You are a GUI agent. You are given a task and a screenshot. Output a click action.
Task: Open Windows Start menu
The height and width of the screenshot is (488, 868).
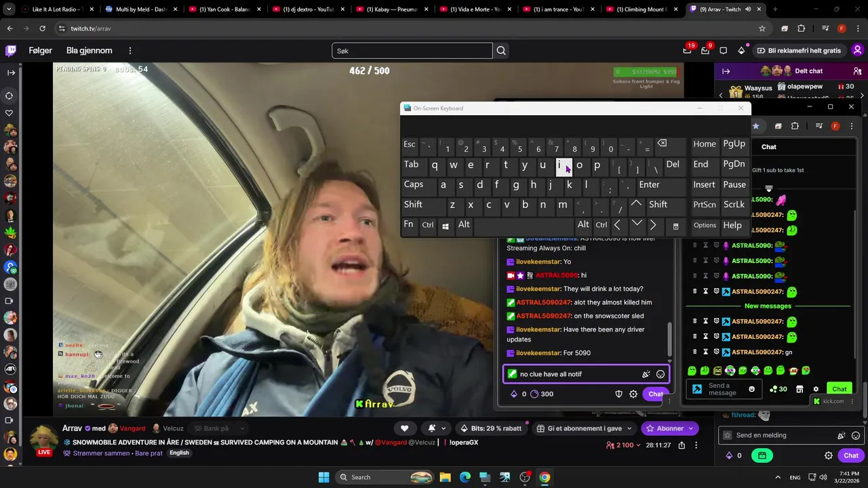[x=323, y=477]
